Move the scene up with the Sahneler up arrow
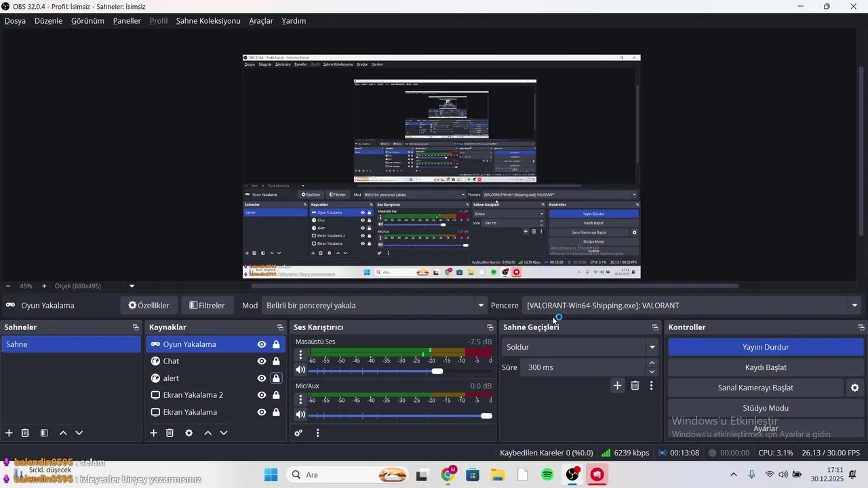 point(63,433)
